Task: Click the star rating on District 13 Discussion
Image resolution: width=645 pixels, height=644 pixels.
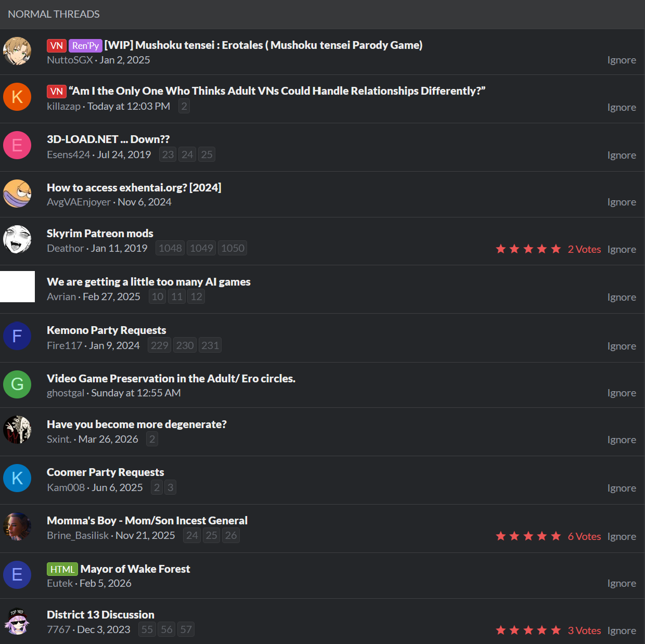Action: [x=528, y=630]
